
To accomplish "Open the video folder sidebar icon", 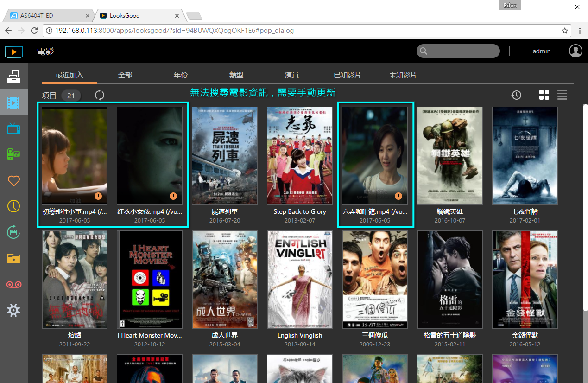I will 13,258.
